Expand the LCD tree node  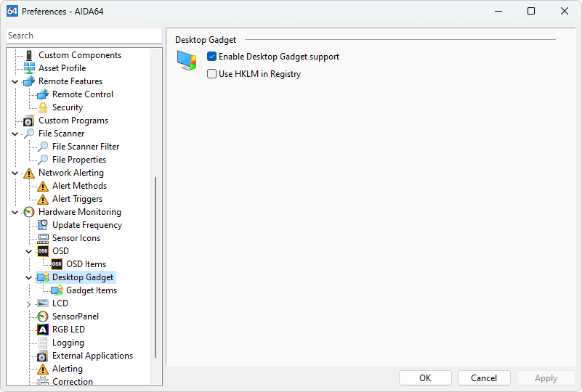pos(29,303)
